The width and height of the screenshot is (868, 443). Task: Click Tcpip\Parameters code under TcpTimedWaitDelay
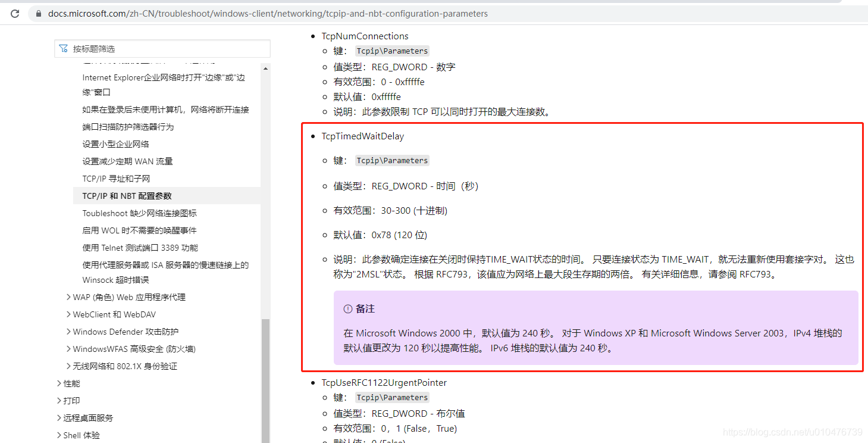tap(392, 161)
